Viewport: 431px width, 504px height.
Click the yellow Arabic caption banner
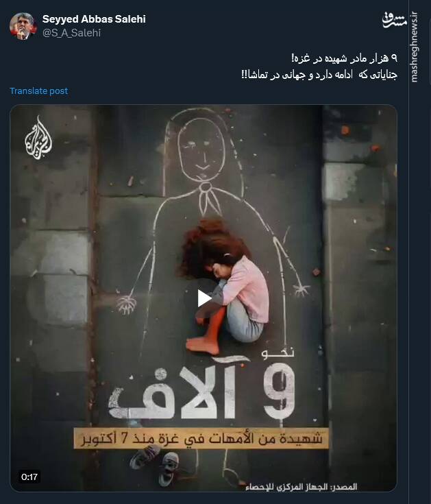pos(201,439)
